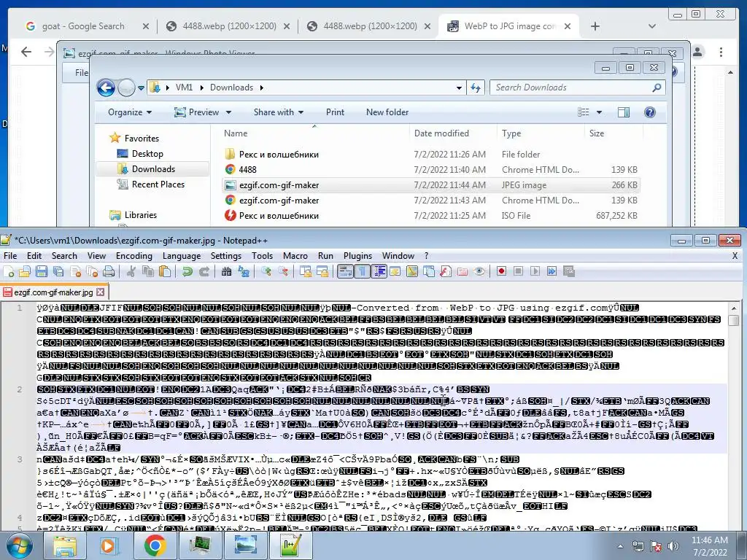Select Recent Places in Explorer sidebar
The height and width of the screenshot is (560, 747).
coord(158,184)
